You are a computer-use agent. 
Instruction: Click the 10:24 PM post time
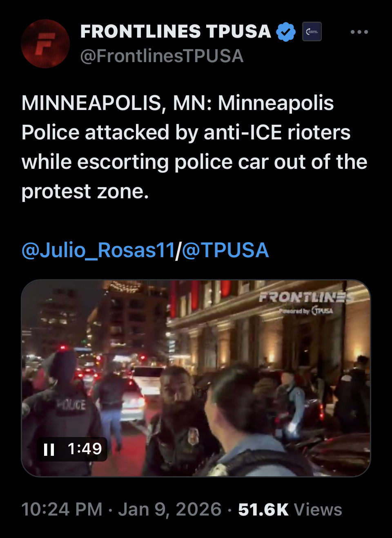coord(62,510)
